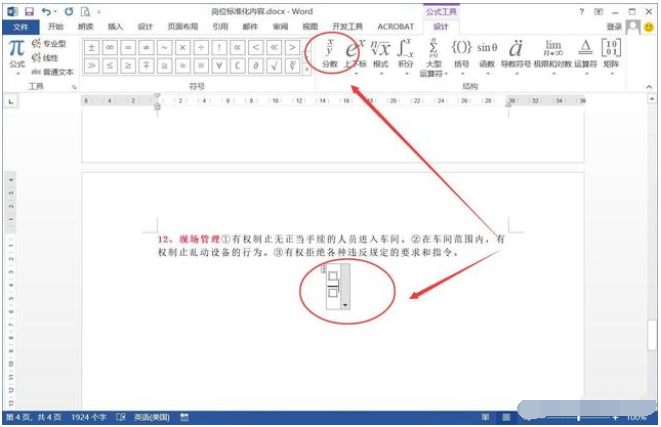
Task: Insert a fraction (分数) structure
Action: [330, 52]
